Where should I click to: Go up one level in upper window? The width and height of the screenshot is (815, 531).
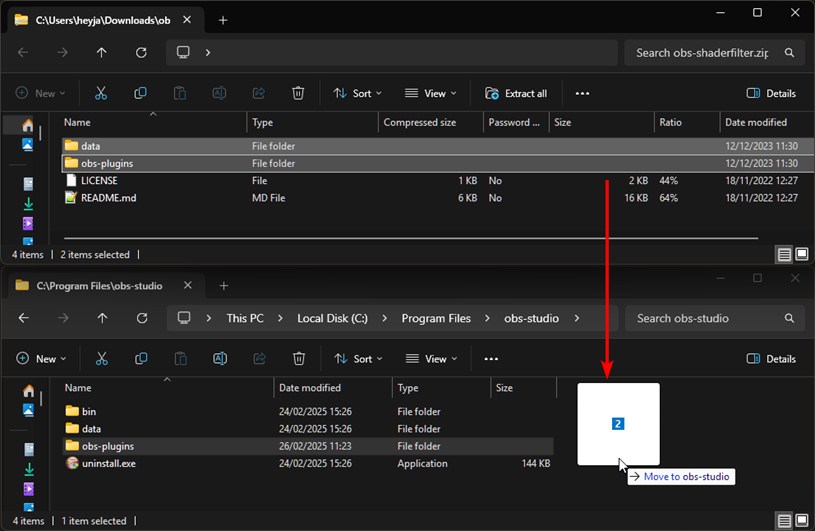tap(101, 52)
